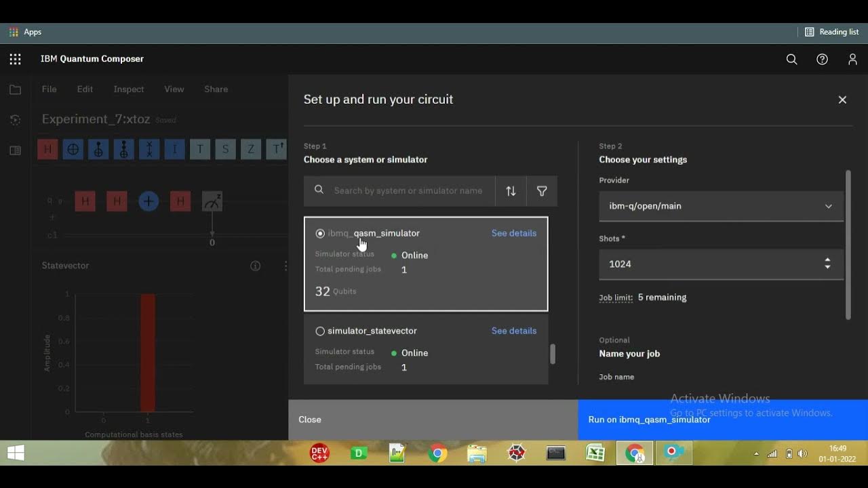Show hidden tray icons arrow
The width and height of the screenshot is (868, 488).
tap(756, 453)
